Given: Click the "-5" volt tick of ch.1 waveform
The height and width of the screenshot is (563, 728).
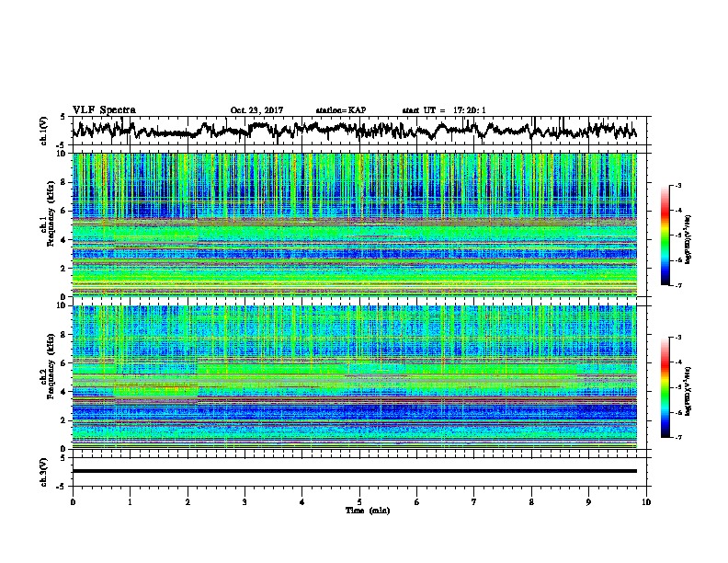Looking at the screenshot, I should point(62,145).
